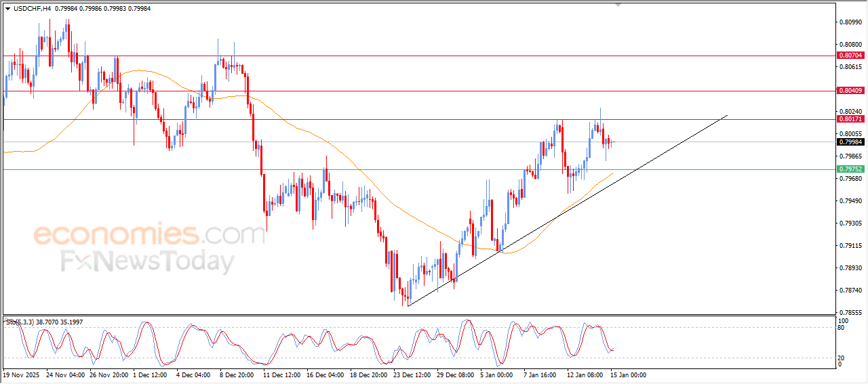Click the FxNewsToday watermark logo
Viewport: 868px width, 384px height.
click(148, 261)
